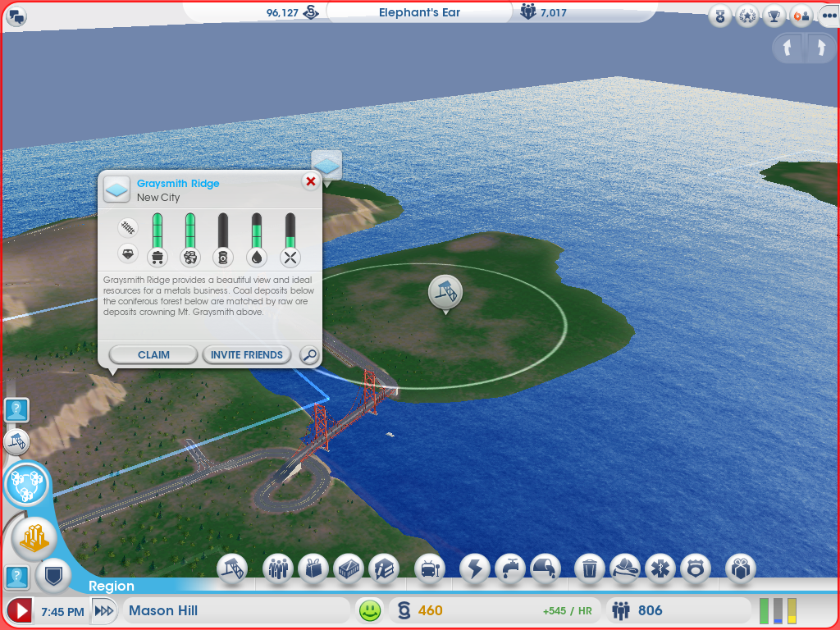Screen dimensions: 840x630
Task: Select the city site marker above the popup
Action: click(x=326, y=166)
